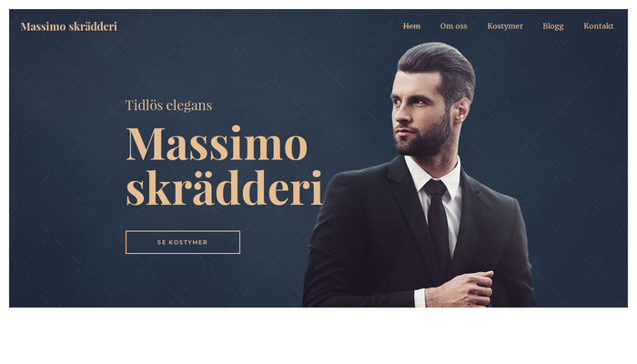Click the large Massimo heading word
637x364 pixels.
click(x=217, y=144)
